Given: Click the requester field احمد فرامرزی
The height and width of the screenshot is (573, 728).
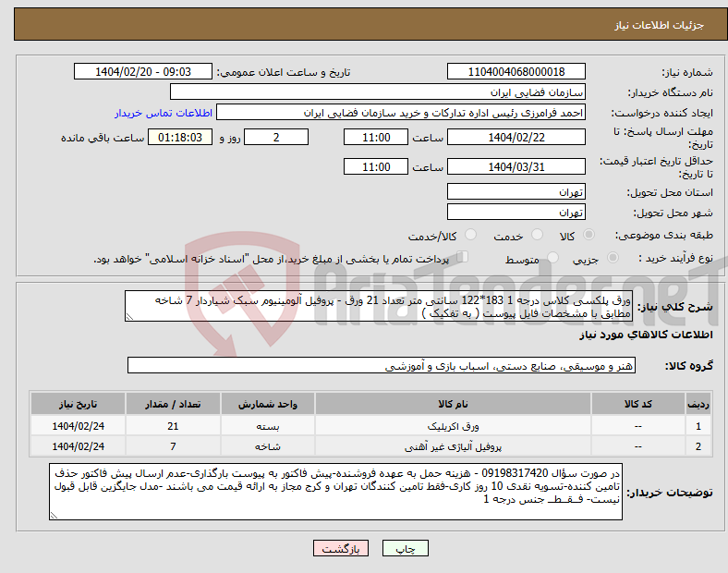Looking at the screenshot, I should (401, 113).
